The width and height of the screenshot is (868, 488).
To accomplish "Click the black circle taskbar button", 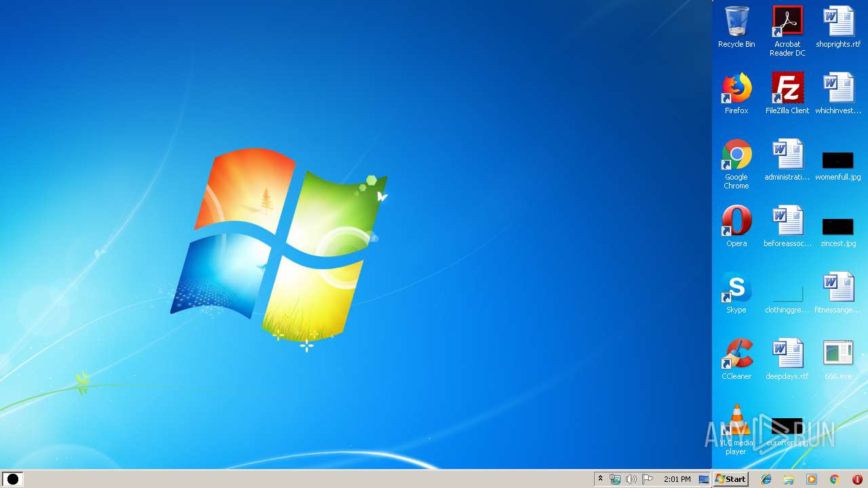I will coord(12,479).
